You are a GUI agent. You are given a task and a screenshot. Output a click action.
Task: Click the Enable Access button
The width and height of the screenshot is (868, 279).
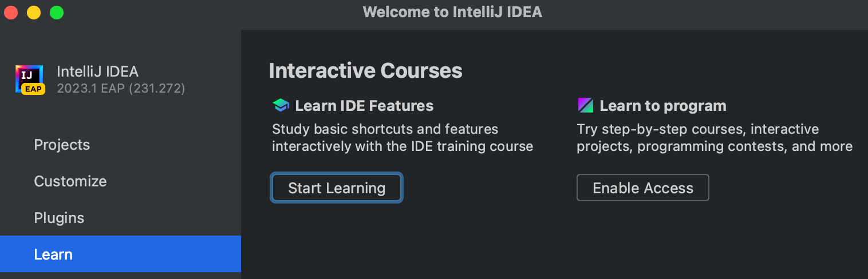pyautogui.click(x=642, y=188)
